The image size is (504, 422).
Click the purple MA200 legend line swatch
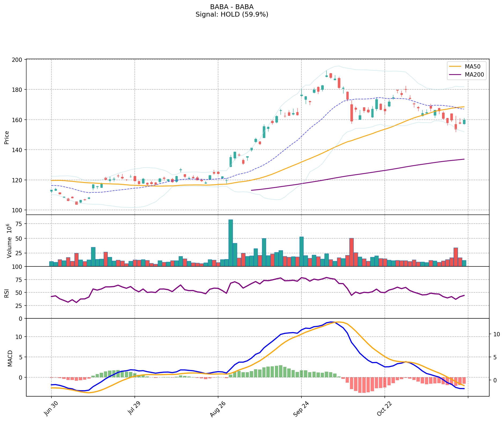coord(456,75)
